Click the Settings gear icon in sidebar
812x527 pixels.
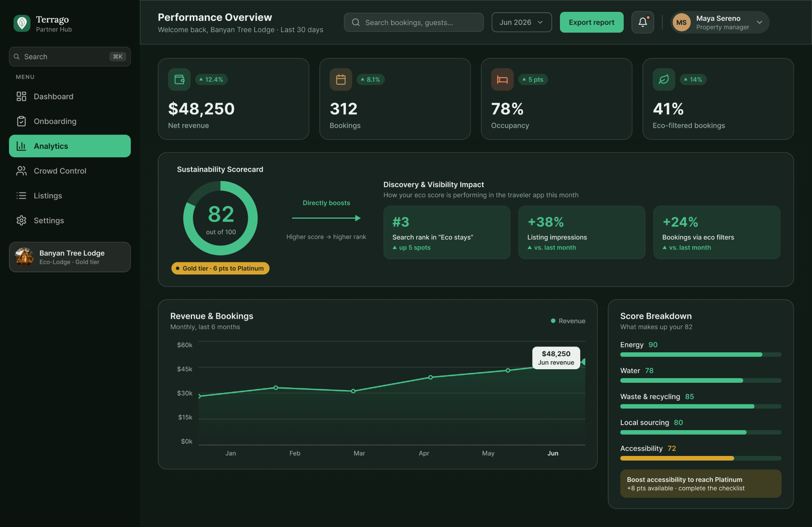coord(22,220)
